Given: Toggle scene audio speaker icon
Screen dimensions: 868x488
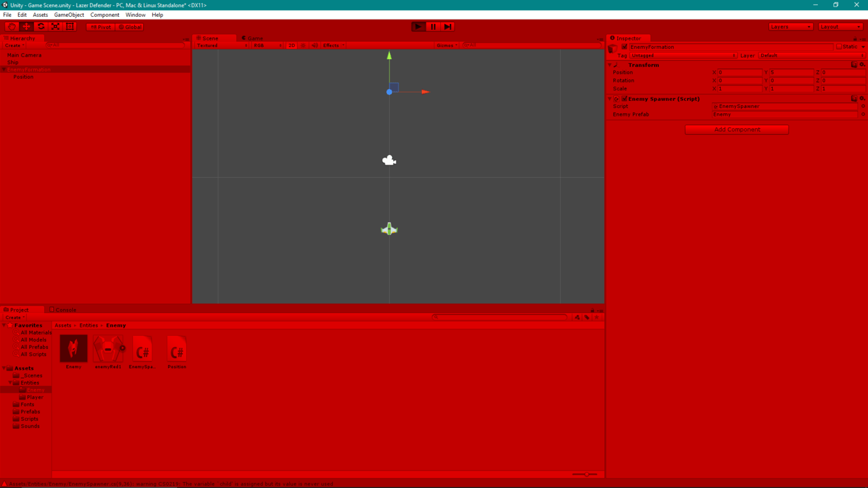Looking at the screenshot, I should [x=315, y=46].
